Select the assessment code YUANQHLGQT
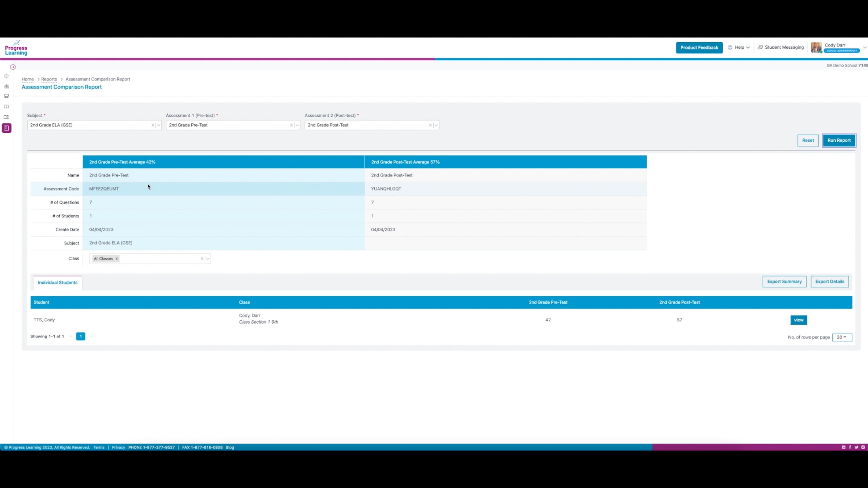 pyautogui.click(x=386, y=189)
